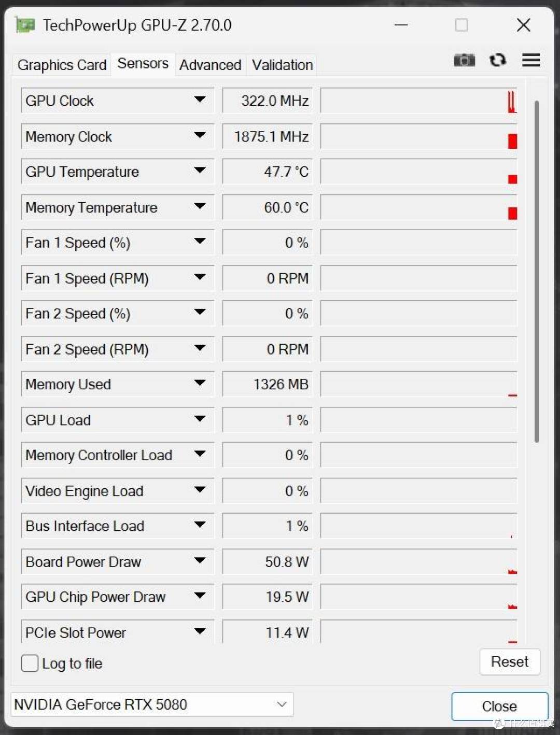Open the GPU selection combo box
This screenshot has height=735, width=560.
pyautogui.click(x=152, y=704)
